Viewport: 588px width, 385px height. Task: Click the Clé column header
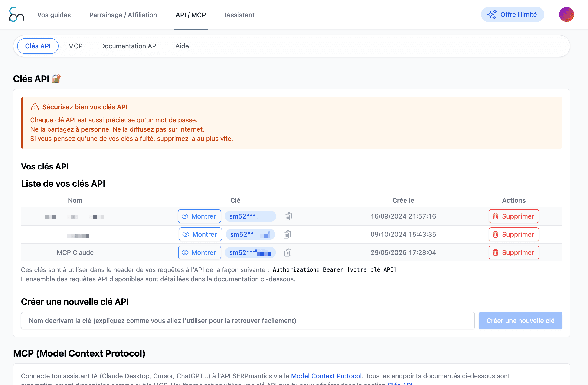tap(235, 201)
